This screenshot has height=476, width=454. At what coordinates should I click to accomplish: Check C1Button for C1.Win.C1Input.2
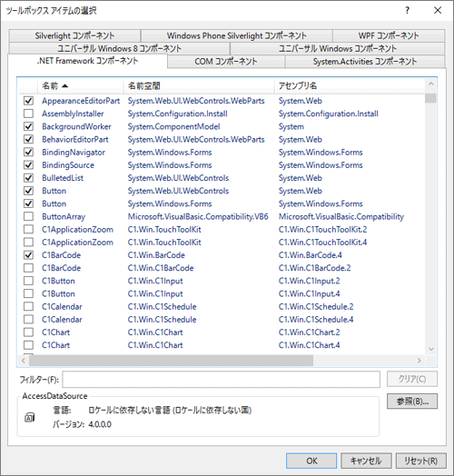(28, 281)
